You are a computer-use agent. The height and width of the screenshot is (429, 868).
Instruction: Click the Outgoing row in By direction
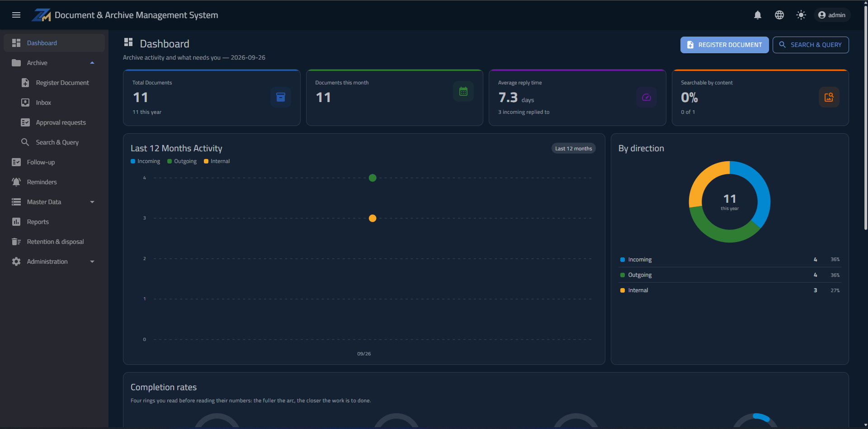pos(730,275)
